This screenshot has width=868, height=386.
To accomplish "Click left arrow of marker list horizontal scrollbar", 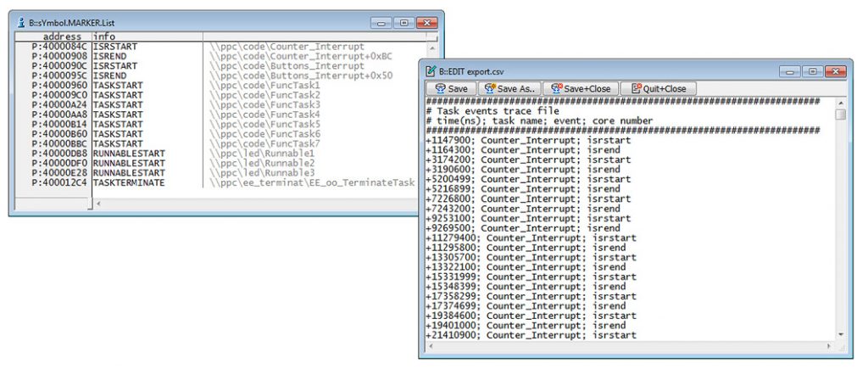I will tap(97, 204).
